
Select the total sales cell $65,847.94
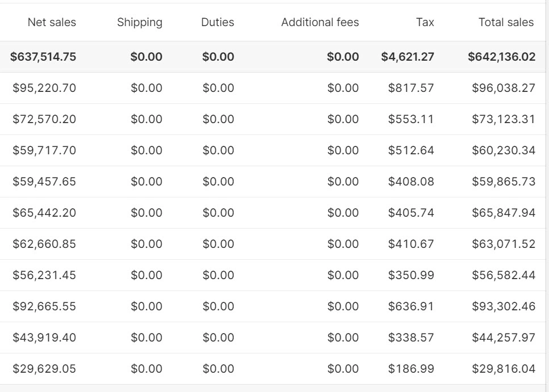504,213
